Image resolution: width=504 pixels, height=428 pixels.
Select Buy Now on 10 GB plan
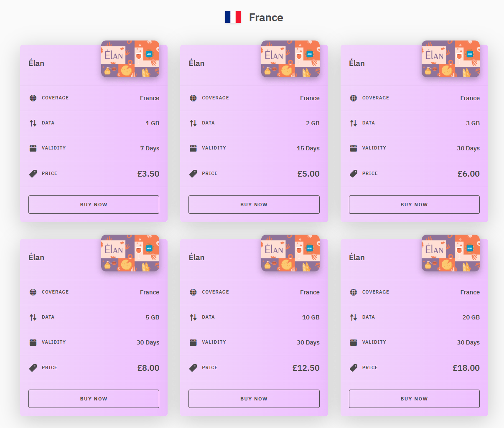click(x=254, y=399)
